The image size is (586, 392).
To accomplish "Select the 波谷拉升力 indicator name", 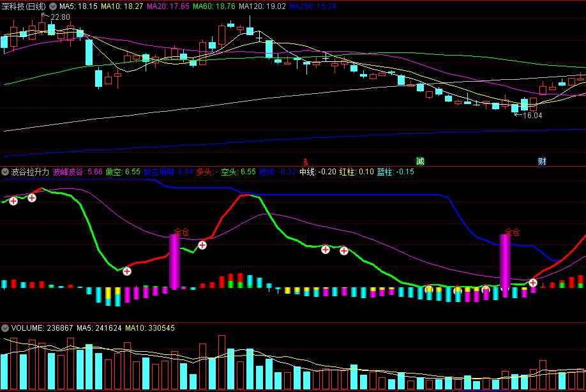I will 30,172.
